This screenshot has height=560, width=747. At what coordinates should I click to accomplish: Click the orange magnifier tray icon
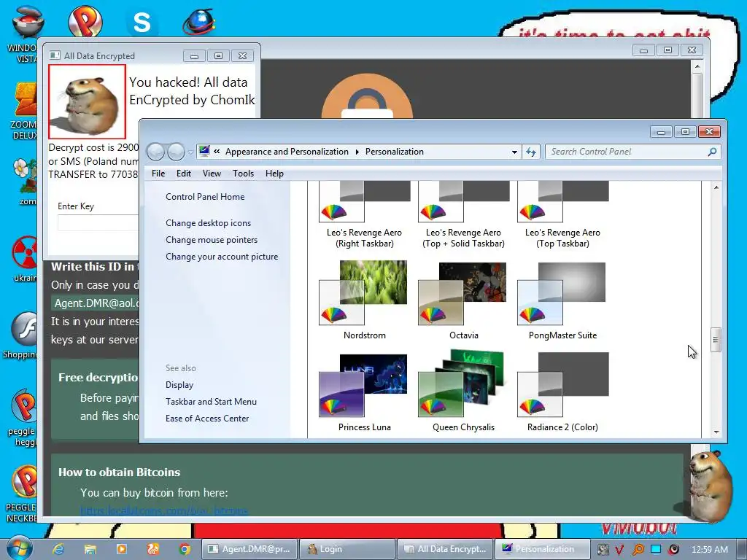pyautogui.click(x=638, y=550)
